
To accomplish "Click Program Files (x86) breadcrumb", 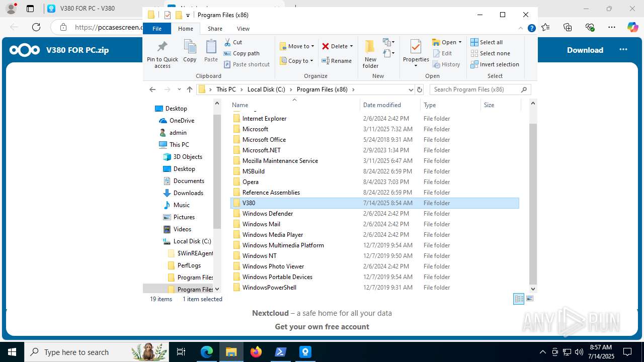I will (x=322, y=89).
